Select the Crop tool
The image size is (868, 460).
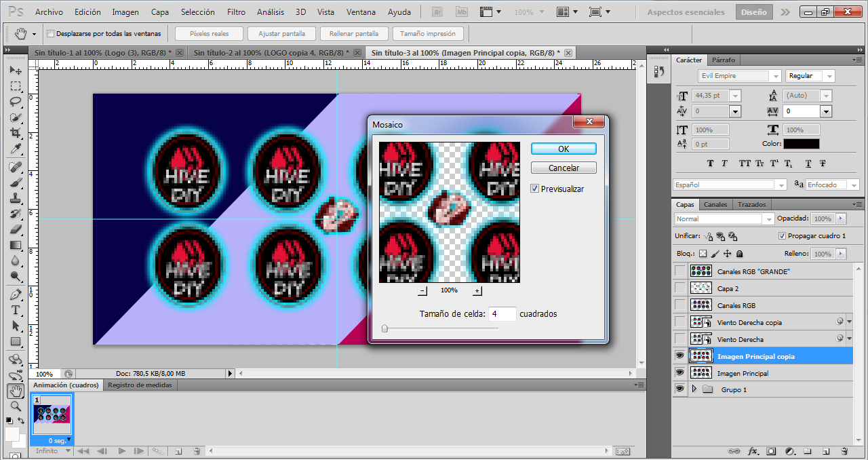coord(16,134)
